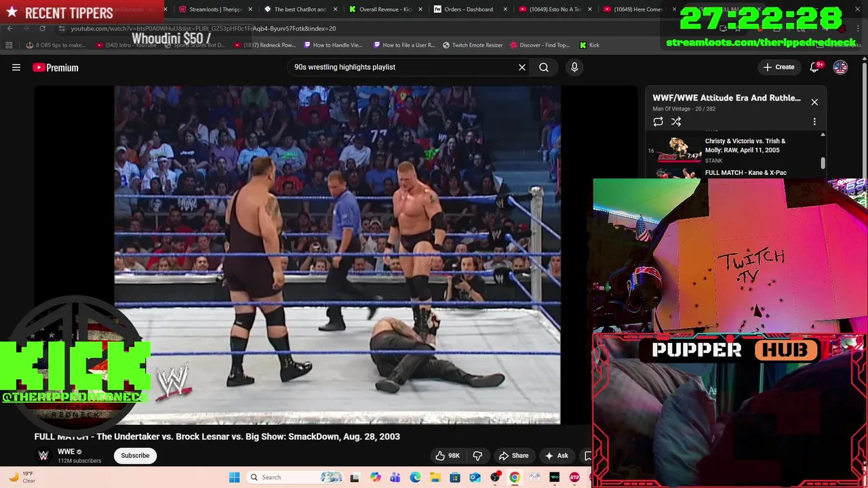Open Windows Start menu
The image size is (868, 488).
(234, 477)
